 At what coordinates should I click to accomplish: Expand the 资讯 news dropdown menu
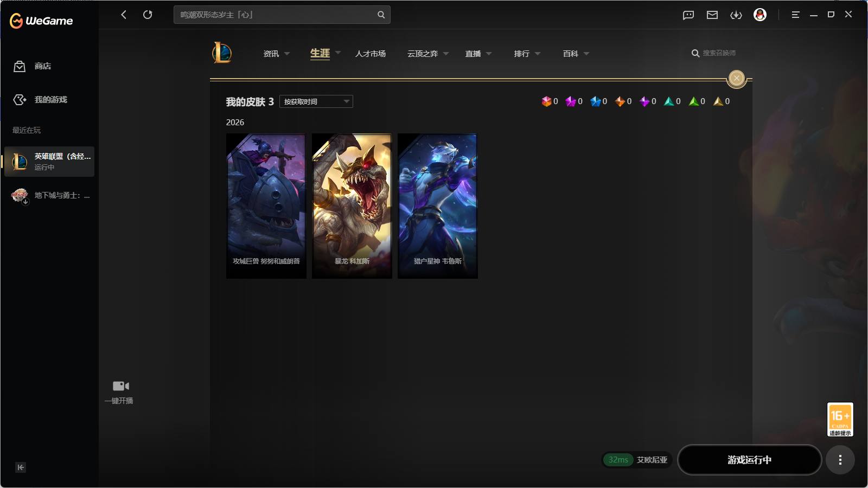click(276, 54)
